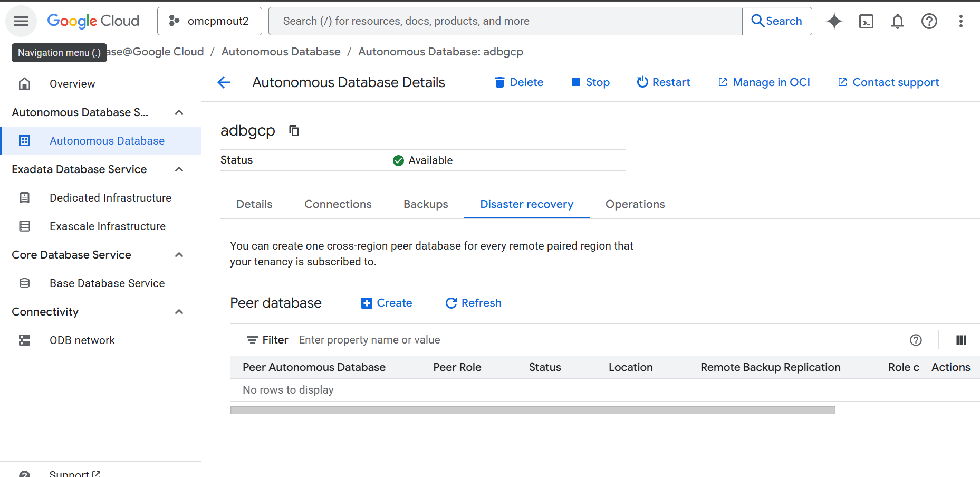Screen dimensions: 980x477
Task: Select the ODB network sidebar item
Action: click(82, 340)
